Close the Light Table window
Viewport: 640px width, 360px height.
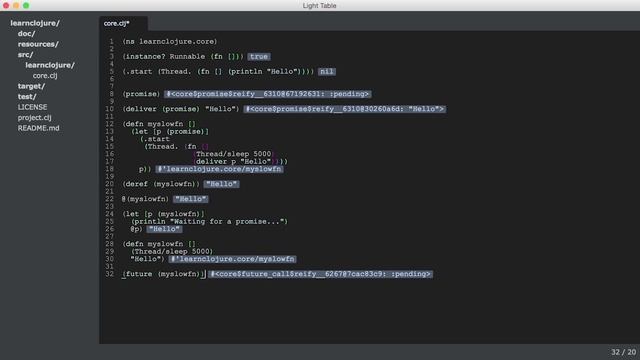pyautogui.click(x=6, y=5)
